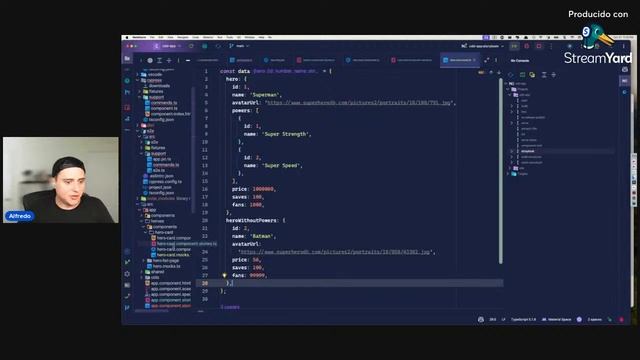Click the usages hint below code
This screenshot has width=640, height=360.
coord(230,307)
